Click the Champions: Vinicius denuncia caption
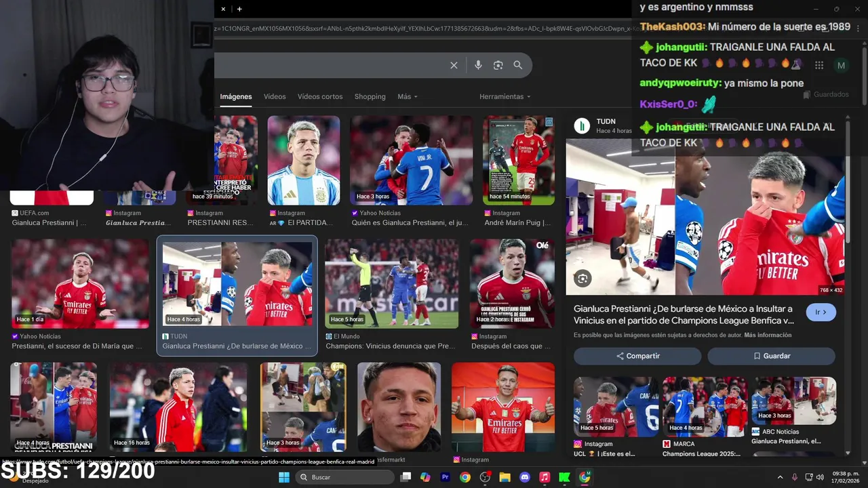The width and height of the screenshot is (868, 488). point(390,346)
